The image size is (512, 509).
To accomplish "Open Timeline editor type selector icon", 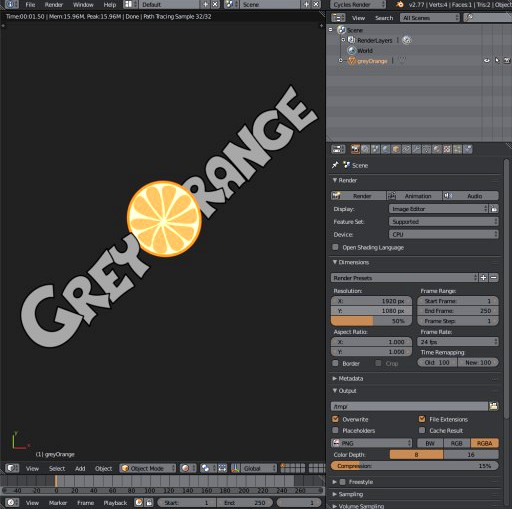I will click(12, 502).
